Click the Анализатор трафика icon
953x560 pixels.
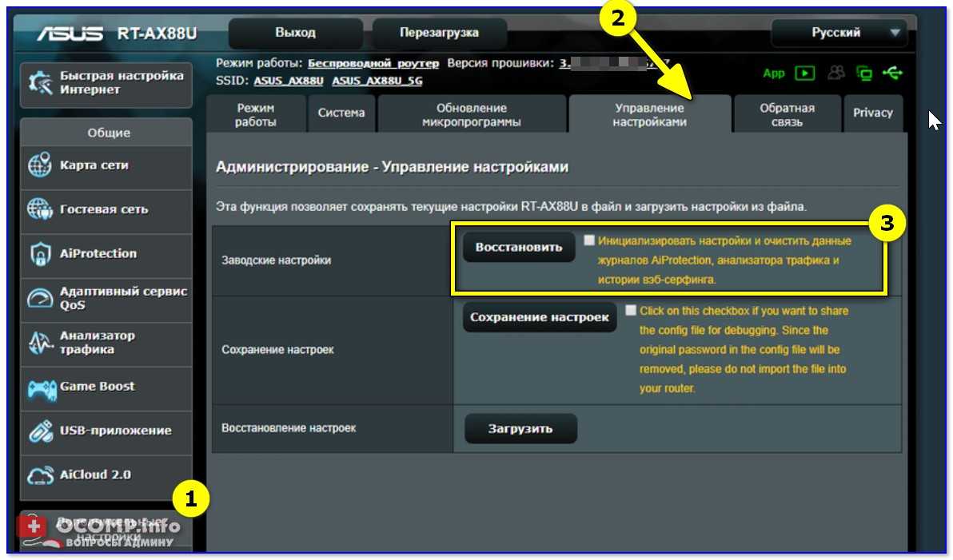pyautogui.click(x=41, y=342)
